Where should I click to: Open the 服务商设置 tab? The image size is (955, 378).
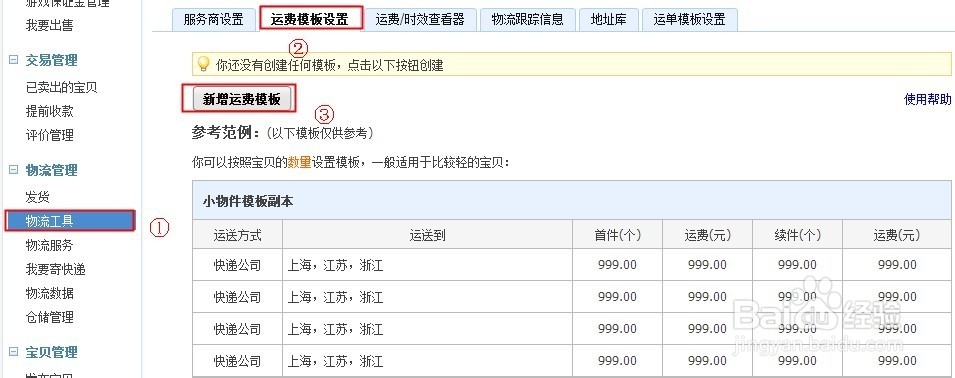(x=213, y=19)
